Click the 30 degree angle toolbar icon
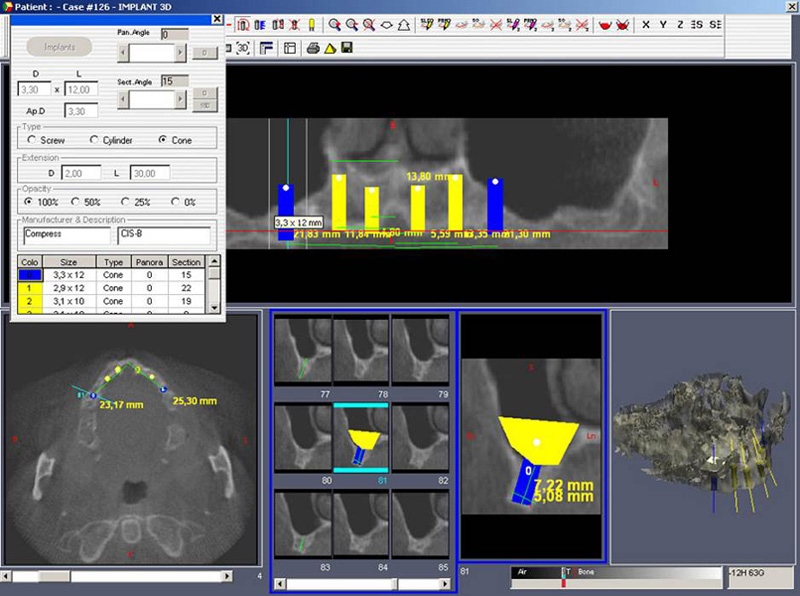 pyautogui.click(x=243, y=48)
